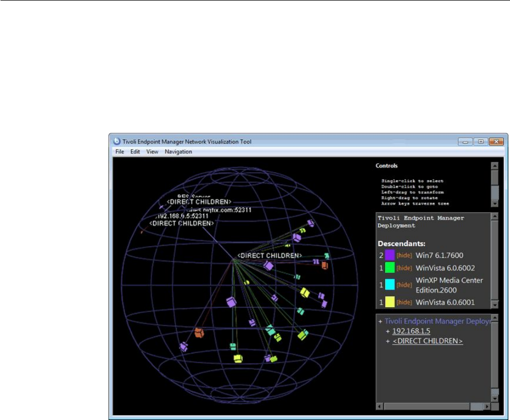Expand the 192.168.1.5 tree node
The width and height of the screenshot is (510, 420).
(x=388, y=331)
